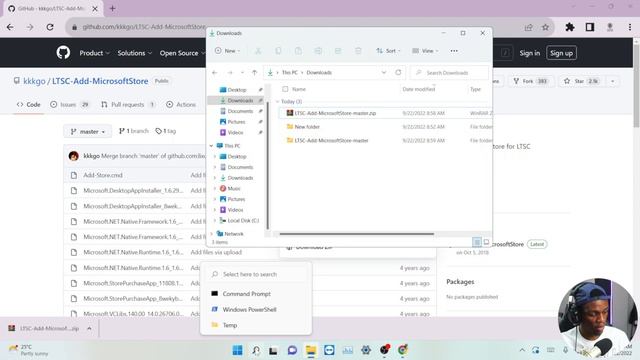Open the Chrome extensions puzzle icon

tap(570, 27)
